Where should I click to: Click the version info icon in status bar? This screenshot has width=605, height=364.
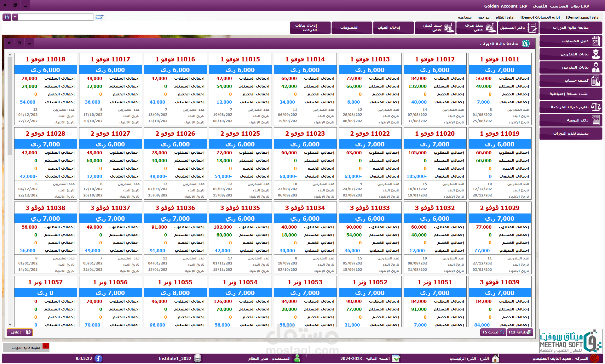coord(98,358)
